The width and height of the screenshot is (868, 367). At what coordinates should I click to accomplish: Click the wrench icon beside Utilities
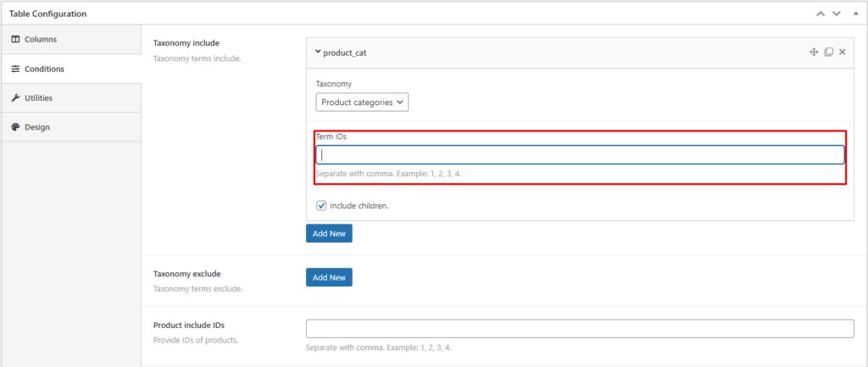(x=15, y=98)
